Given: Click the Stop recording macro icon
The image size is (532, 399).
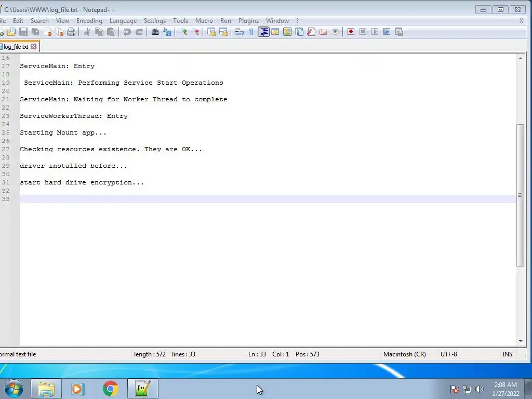Looking at the screenshot, I should pyautogui.click(x=363, y=32).
